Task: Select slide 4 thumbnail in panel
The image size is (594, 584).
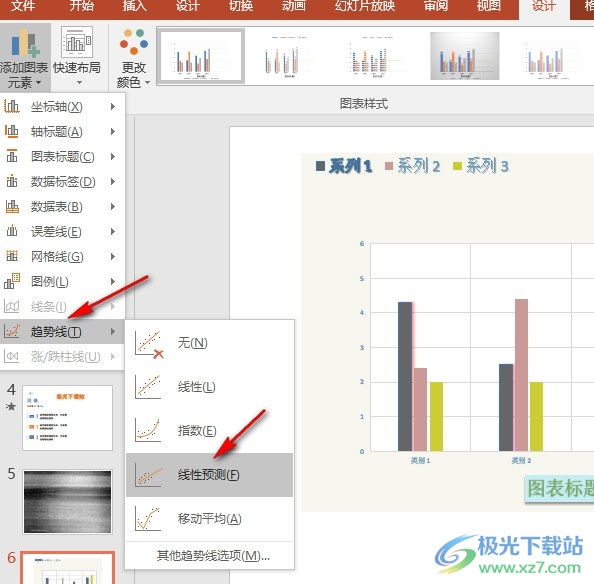Action: [67, 418]
